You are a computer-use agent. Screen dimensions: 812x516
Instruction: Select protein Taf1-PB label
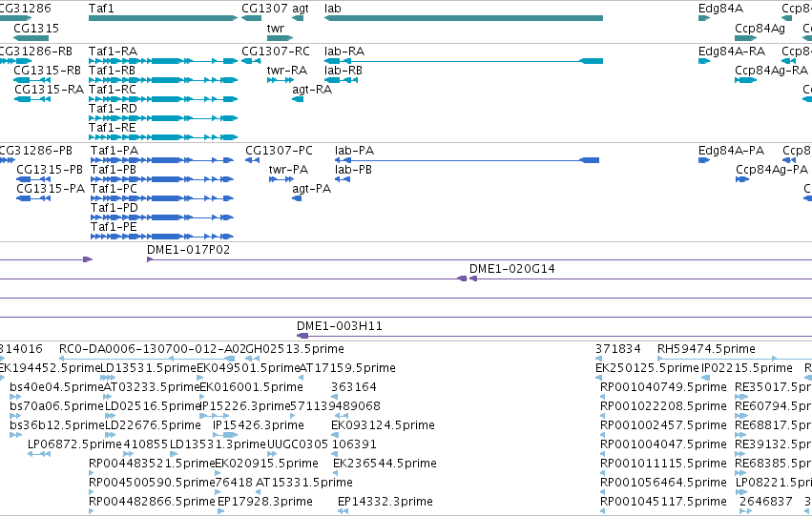(114, 170)
